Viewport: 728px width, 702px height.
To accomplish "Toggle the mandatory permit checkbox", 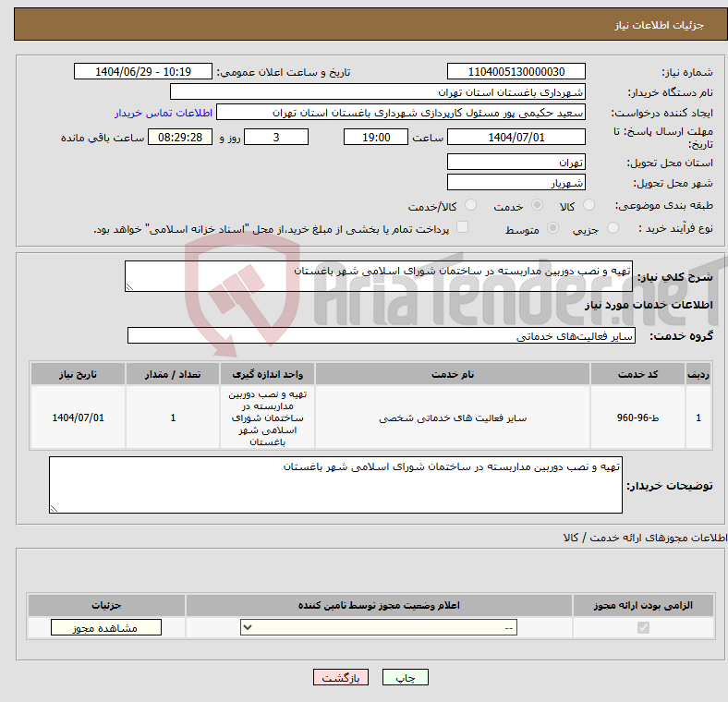I will click(x=643, y=628).
